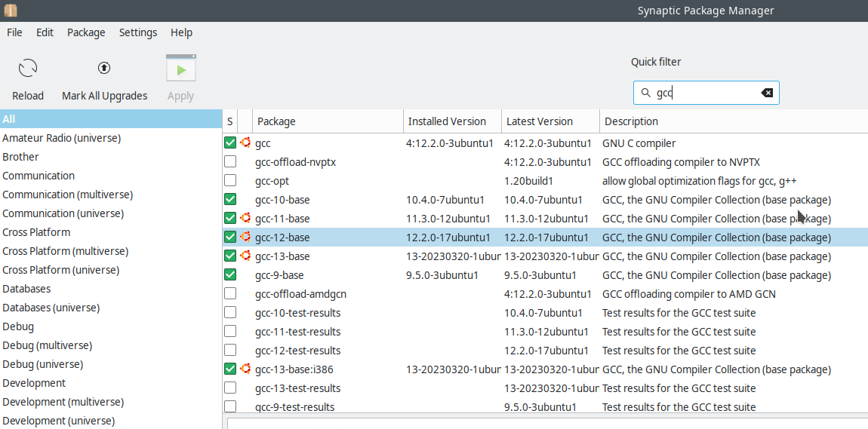Clear the quick filter with the backspace icon
Image resolution: width=868 pixels, height=429 pixels.
[767, 93]
